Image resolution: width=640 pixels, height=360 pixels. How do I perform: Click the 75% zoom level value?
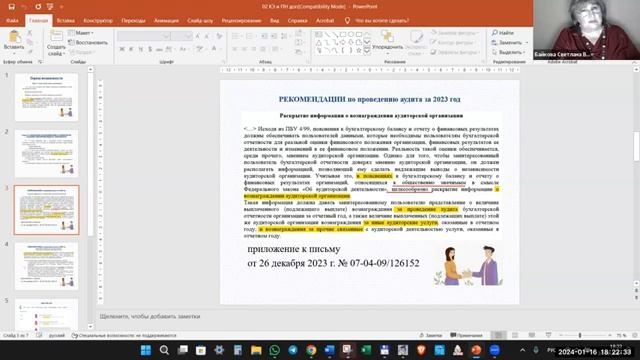tap(621, 335)
